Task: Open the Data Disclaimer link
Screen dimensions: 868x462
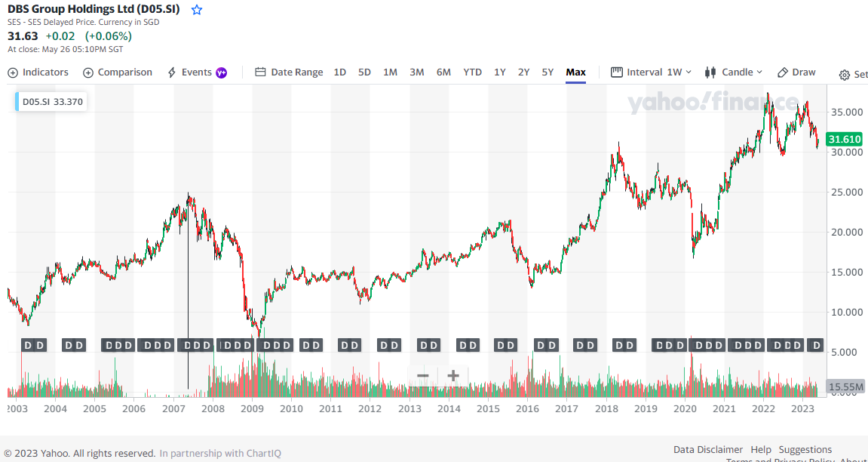Action: pos(708,449)
